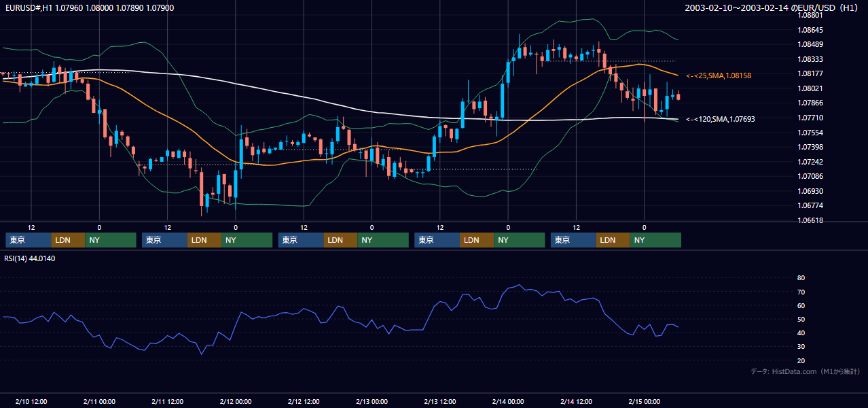Click the 2/15 00:00 time label
868x408 pixels.
pos(644,401)
